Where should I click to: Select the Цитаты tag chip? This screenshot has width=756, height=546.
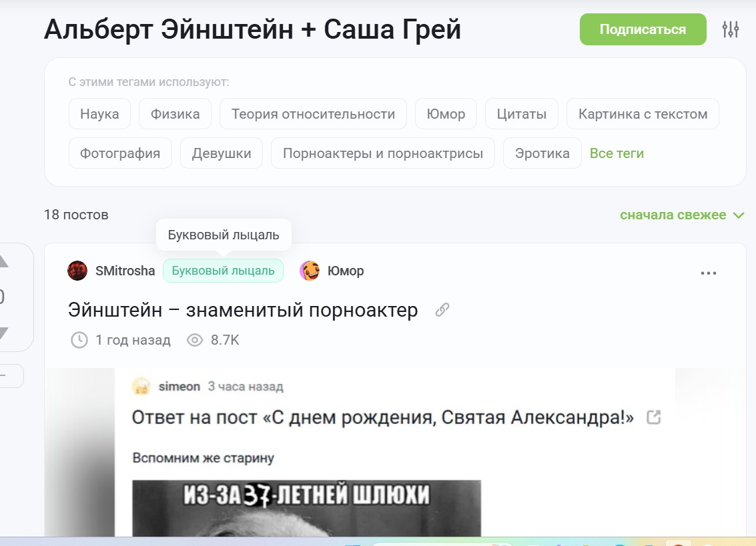(521, 114)
